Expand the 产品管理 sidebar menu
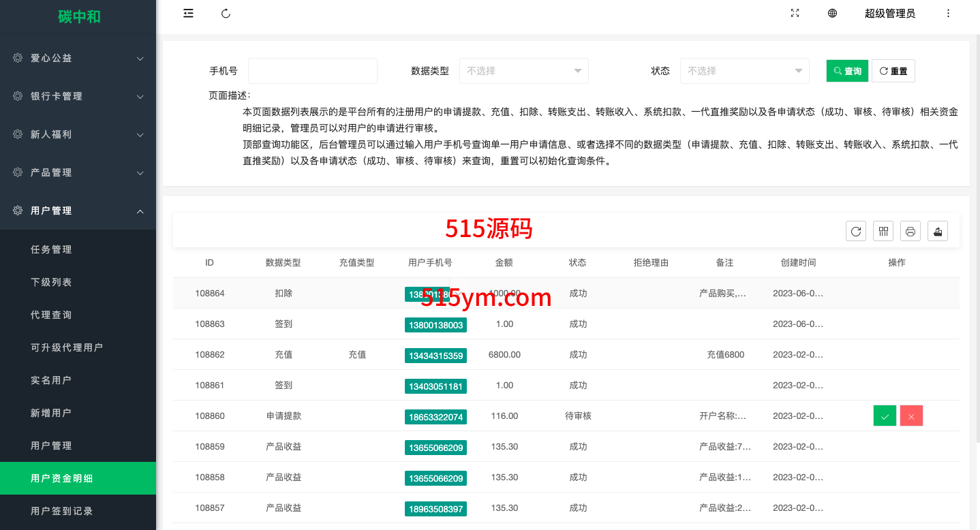 78,173
